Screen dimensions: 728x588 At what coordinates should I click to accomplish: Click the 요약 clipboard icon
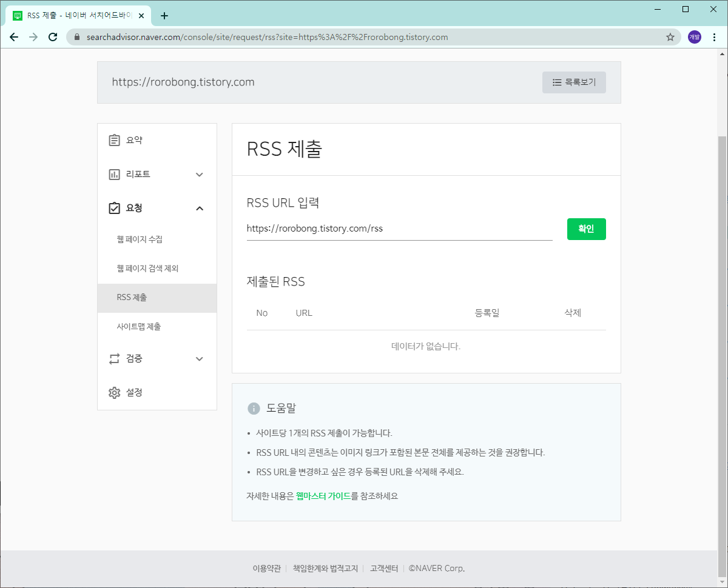pos(114,140)
